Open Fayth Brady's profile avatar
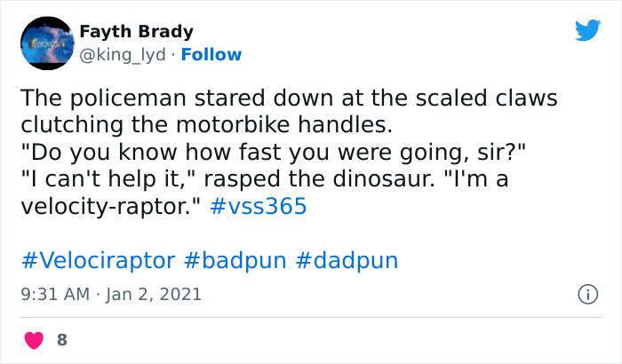Image resolution: width=622 pixels, height=364 pixels. pos(45,44)
